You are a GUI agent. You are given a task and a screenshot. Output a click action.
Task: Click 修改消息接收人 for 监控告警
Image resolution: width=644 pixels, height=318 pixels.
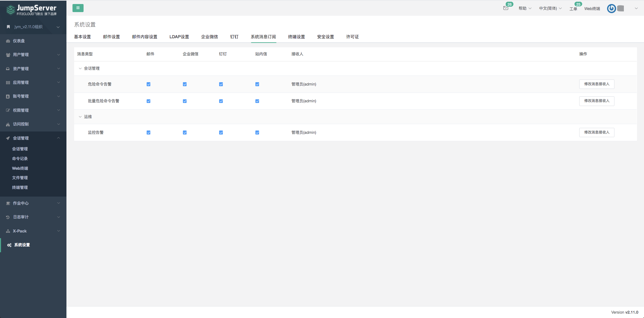(596, 132)
